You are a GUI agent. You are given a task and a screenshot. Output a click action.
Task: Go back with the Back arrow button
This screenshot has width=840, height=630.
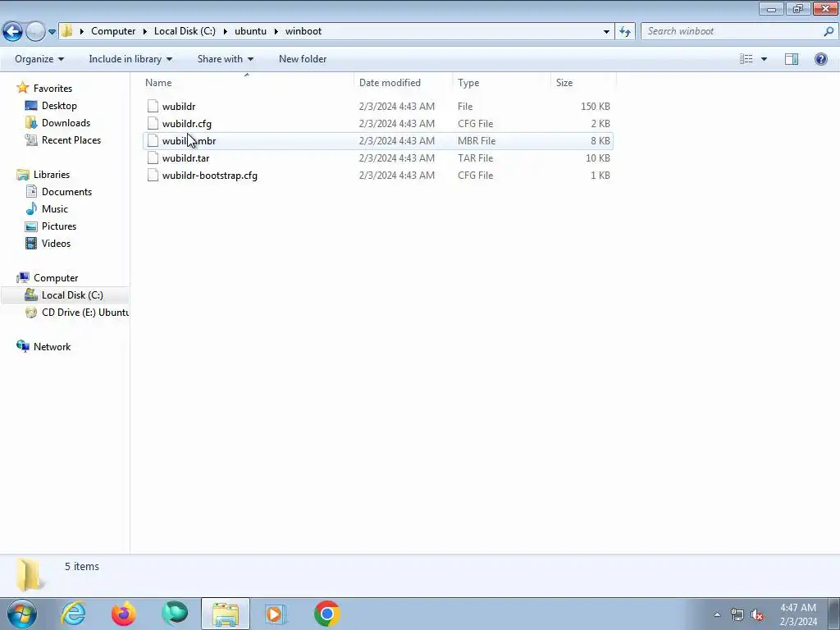13,32
